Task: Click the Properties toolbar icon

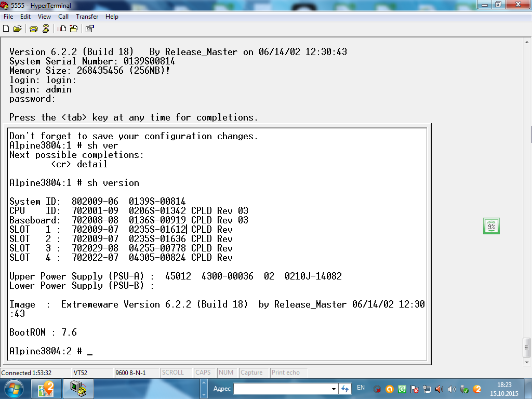Action: 89,29
